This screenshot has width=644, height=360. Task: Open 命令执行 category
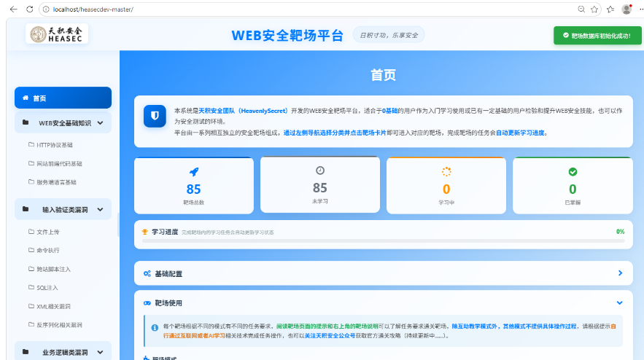click(47, 250)
